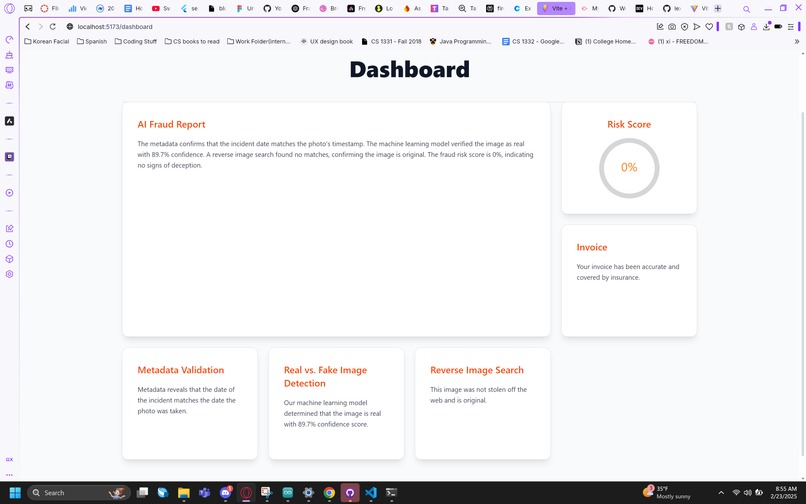The height and width of the screenshot is (504, 806).
Task: Open the clock showing 8:55 AM
Action: [785, 493]
